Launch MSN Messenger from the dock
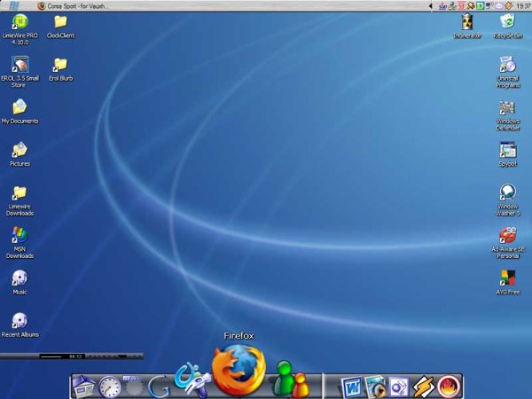The width and height of the screenshot is (532, 399). coord(291,380)
